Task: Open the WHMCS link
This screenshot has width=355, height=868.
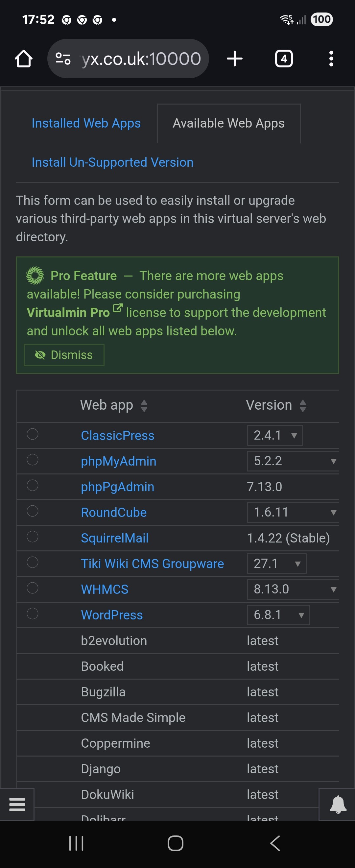Action: point(105,589)
